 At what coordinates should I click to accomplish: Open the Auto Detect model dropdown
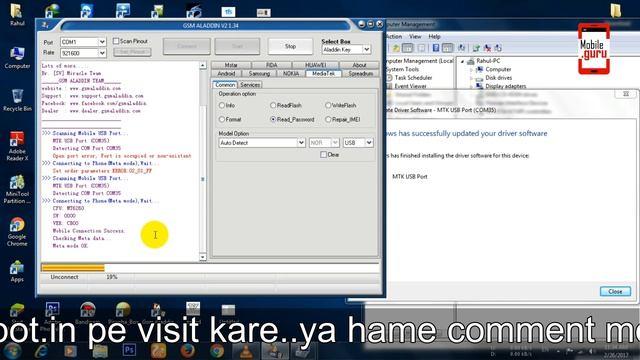(x=301, y=143)
